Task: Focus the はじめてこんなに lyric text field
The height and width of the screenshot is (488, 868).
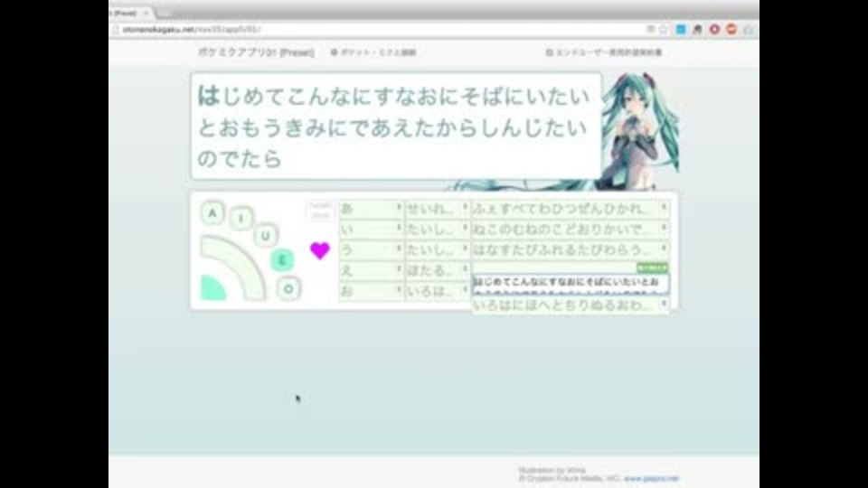Action: [571, 284]
